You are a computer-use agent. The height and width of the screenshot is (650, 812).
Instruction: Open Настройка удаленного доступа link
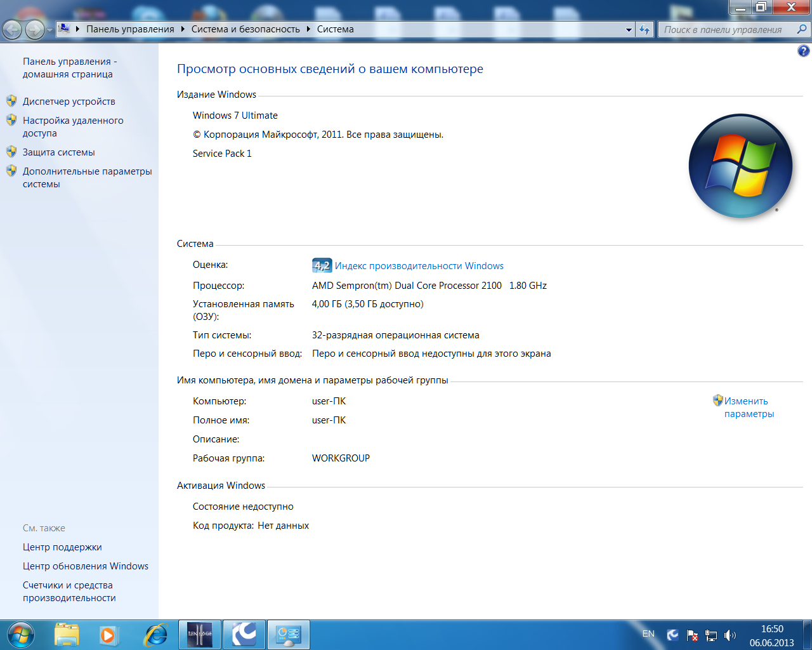(73, 127)
